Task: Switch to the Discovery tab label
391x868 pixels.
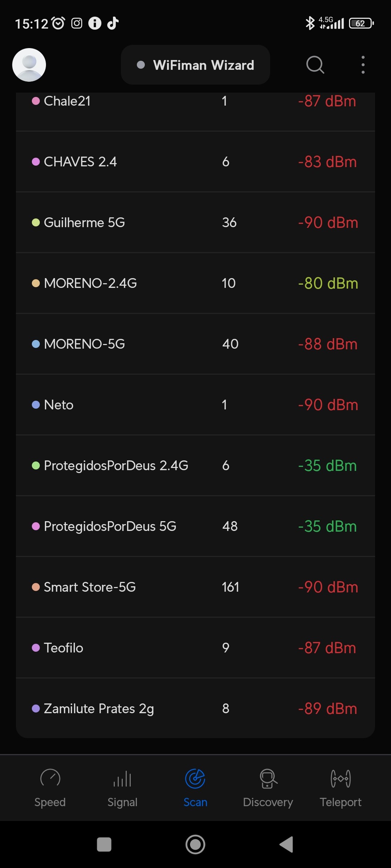Action: (x=268, y=802)
